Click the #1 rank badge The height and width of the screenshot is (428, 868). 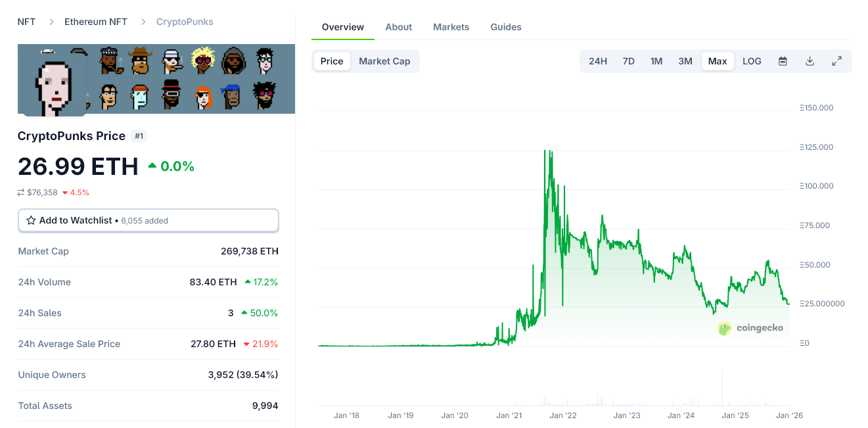coord(139,136)
